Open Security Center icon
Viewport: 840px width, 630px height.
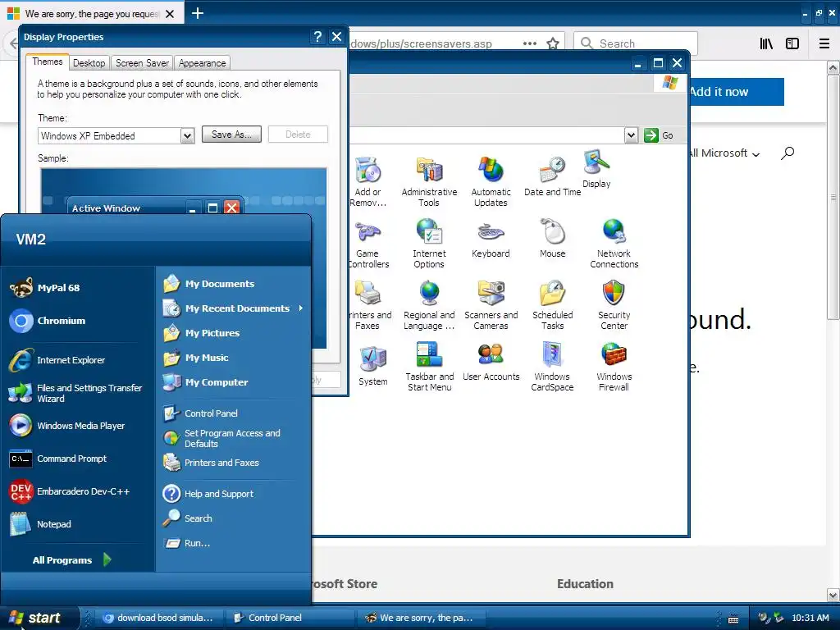(x=614, y=305)
